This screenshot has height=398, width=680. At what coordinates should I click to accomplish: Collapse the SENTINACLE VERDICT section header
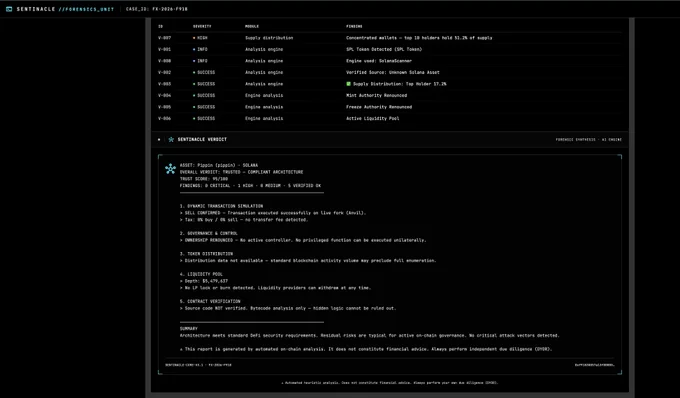pyautogui.click(x=389, y=140)
